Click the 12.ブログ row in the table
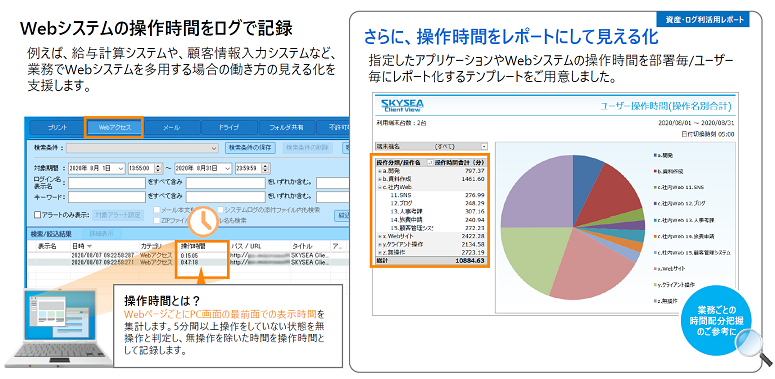775x379 pixels. [x=431, y=203]
